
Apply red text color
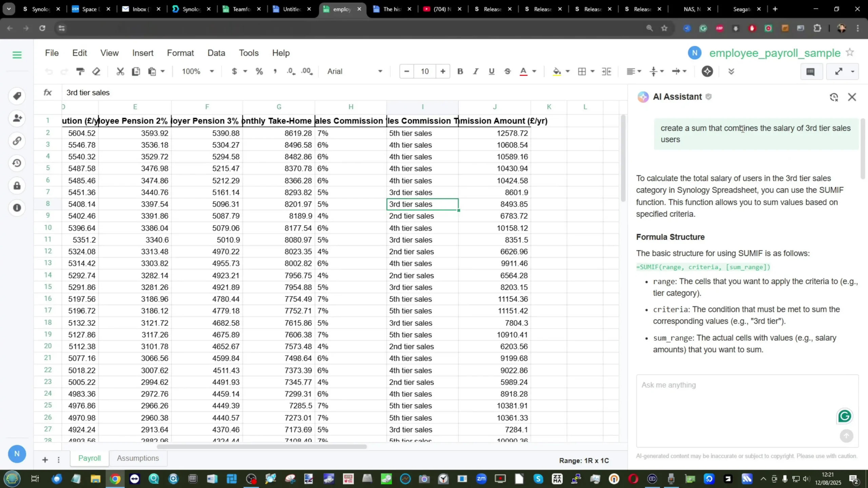(524, 71)
